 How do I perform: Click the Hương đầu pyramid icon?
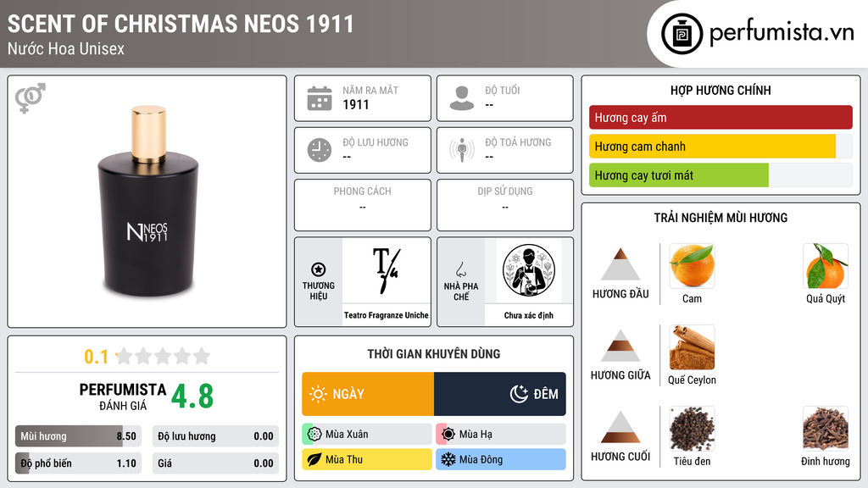pyautogui.click(x=620, y=264)
